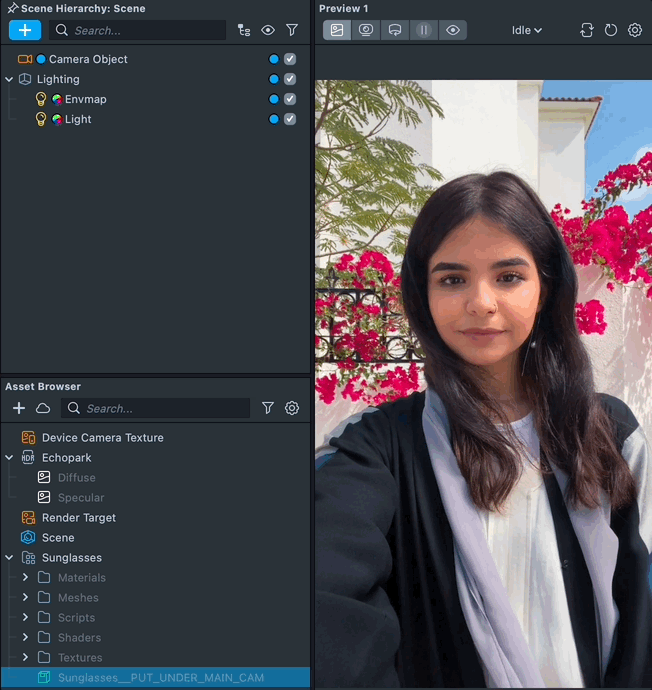This screenshot has width=652, height=690.
Task: Toggle the Envmap enabled checkbox
Action: (x=290, y=99)
